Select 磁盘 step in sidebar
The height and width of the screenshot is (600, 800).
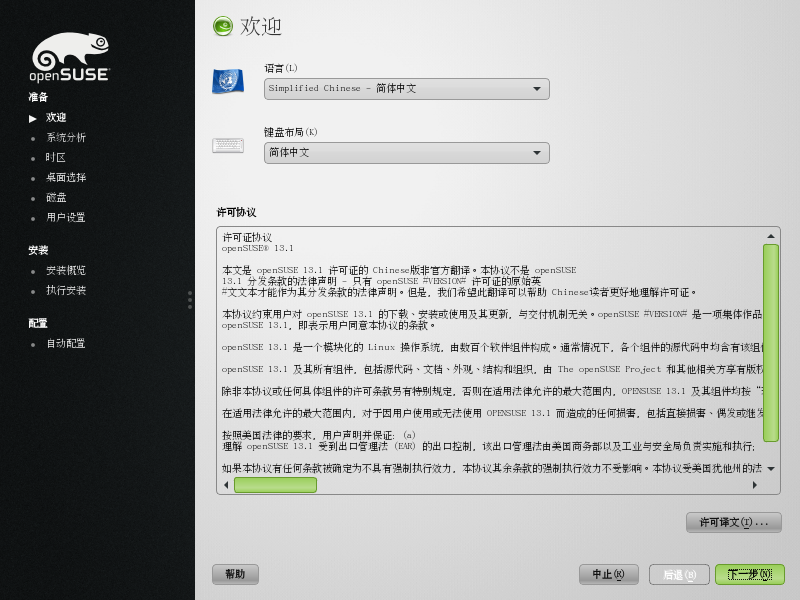[x=56, y=197]
